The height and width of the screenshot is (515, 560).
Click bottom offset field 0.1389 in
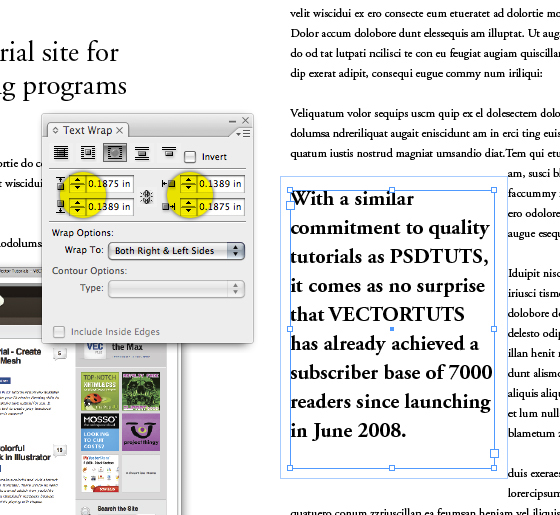pos(110,207)
